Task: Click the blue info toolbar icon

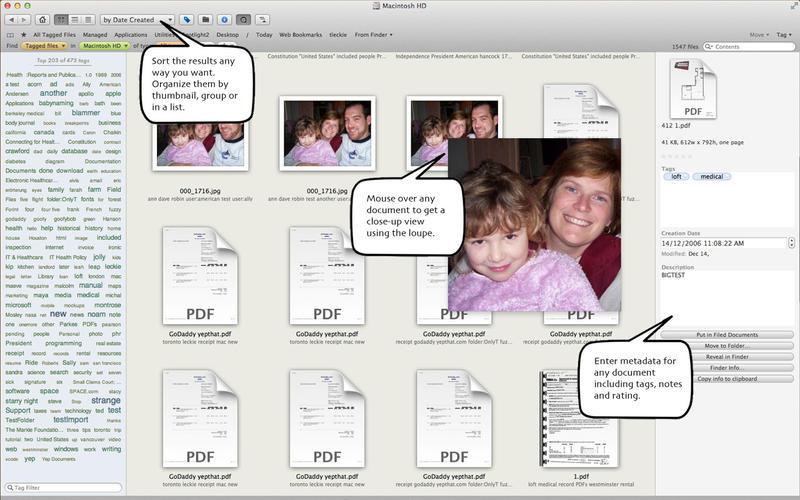Action: coord(224,19)
